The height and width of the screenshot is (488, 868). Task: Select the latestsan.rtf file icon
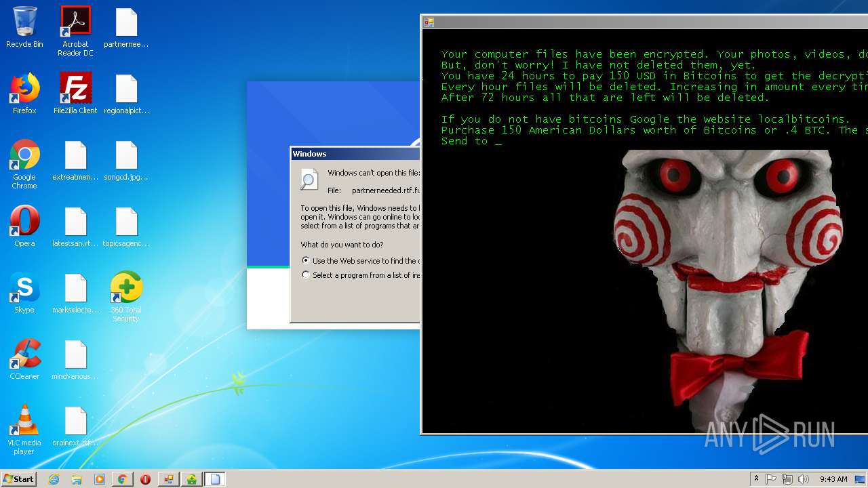(75, 227)
